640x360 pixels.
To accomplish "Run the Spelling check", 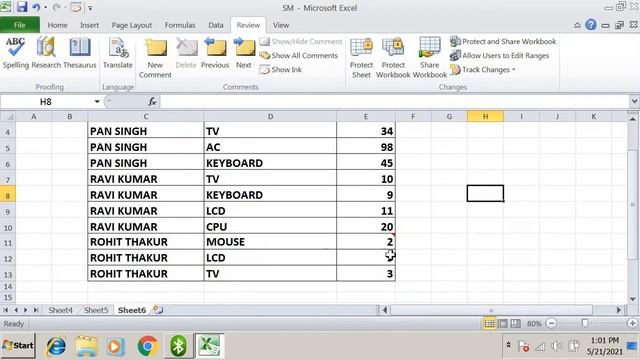I will [x=16, y=53].
